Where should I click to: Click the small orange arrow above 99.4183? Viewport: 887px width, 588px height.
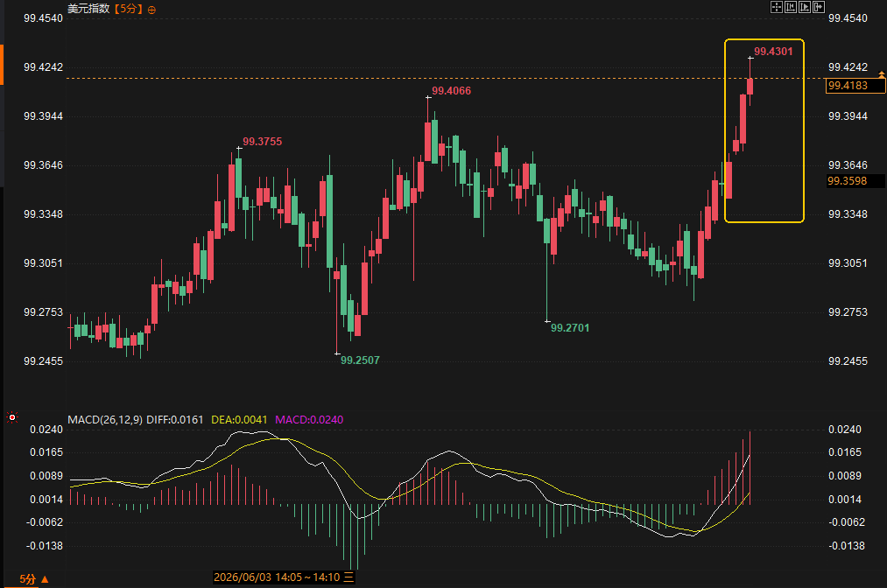pos(882,74)
